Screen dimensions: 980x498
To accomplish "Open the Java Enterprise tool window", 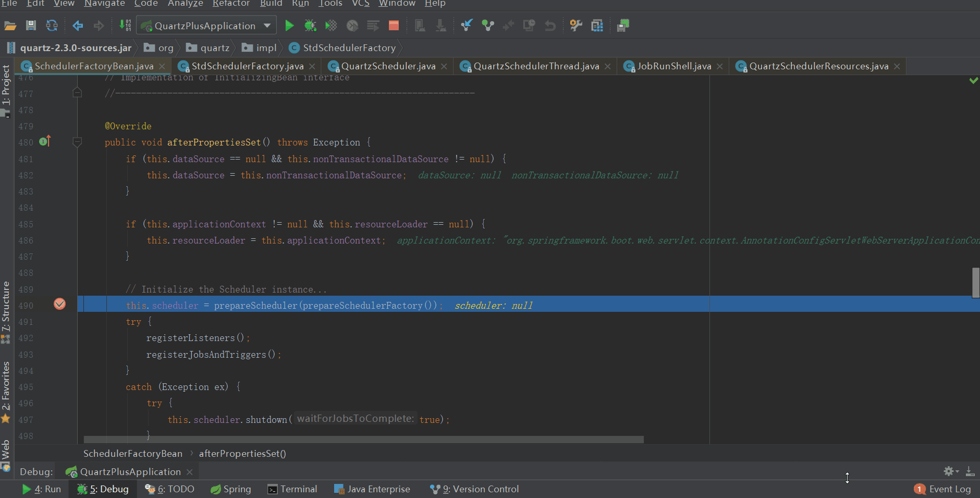I will [x=372, y=489].
